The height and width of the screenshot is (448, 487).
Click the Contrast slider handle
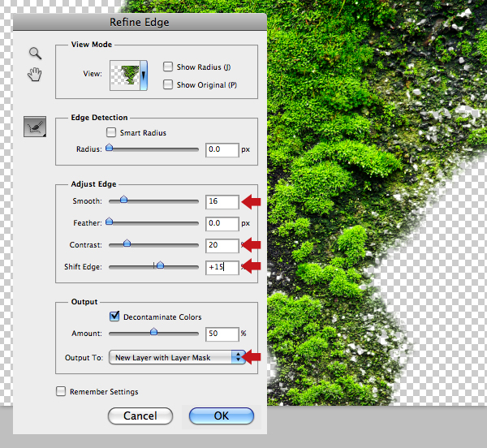[127, 243]
